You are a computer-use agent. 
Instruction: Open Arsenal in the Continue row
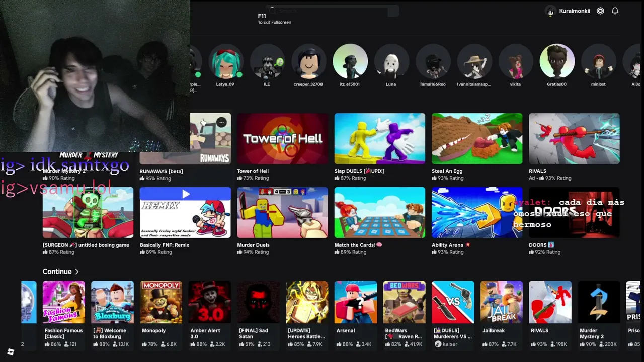tap(356, 302)
